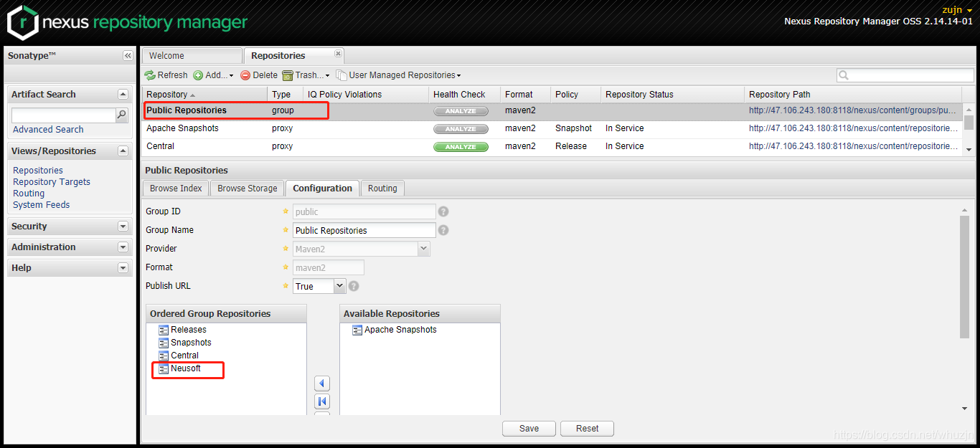Viewport: 980px width, 448px height.
Task: Click Analyze for Apache Snapshots
Action: point(461,129)
